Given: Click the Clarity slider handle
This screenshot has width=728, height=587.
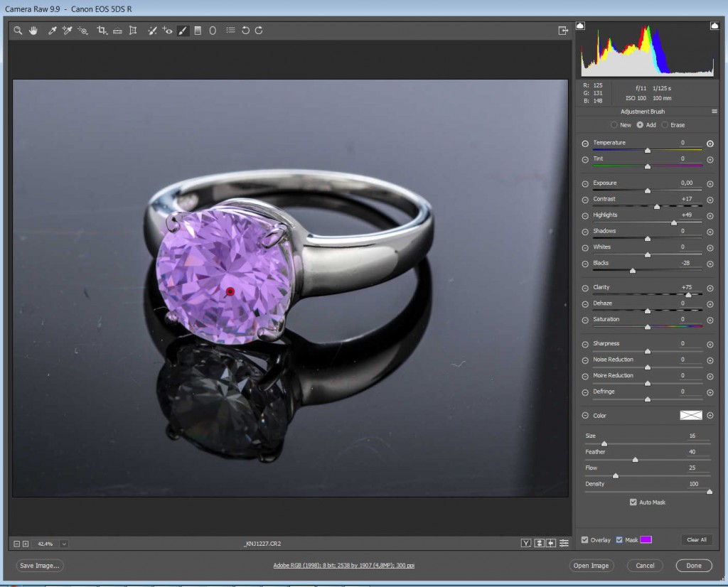Looking at the screenshot, I should coord(687,294).
